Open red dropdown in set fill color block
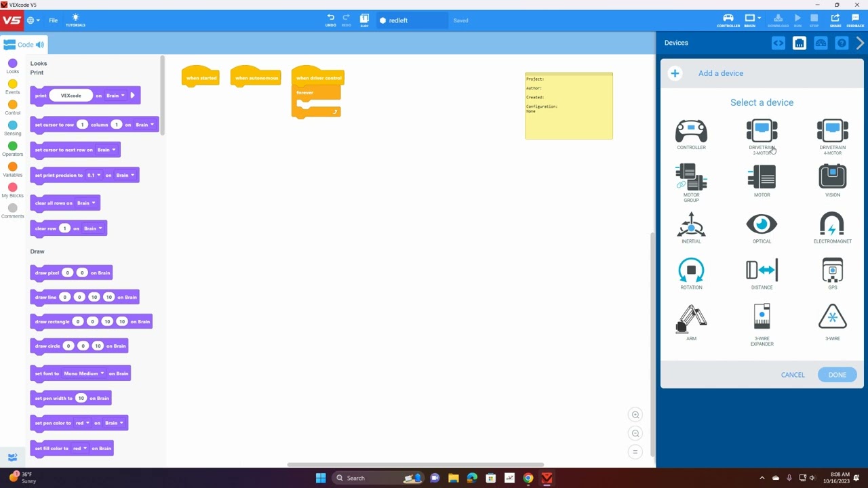This screenshot has width=868, height=488. [79, 449]
